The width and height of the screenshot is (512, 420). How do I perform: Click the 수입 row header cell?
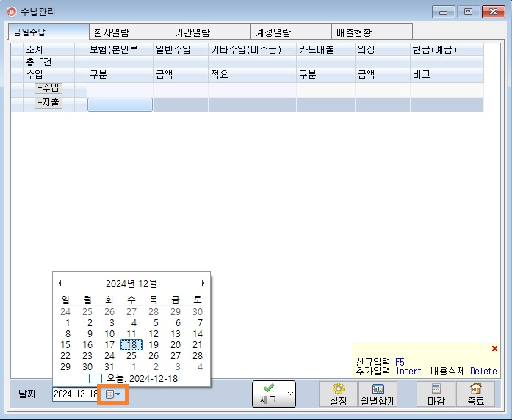pos(48,75)
